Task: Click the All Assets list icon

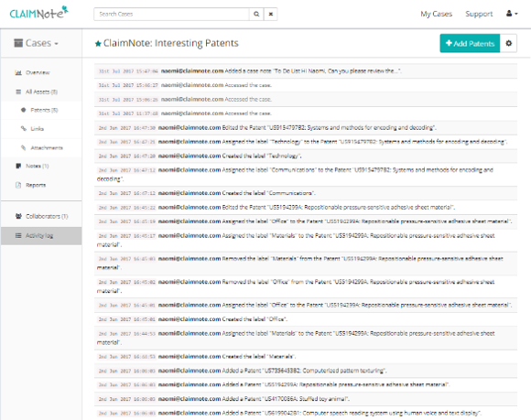Action: [18, 92]
